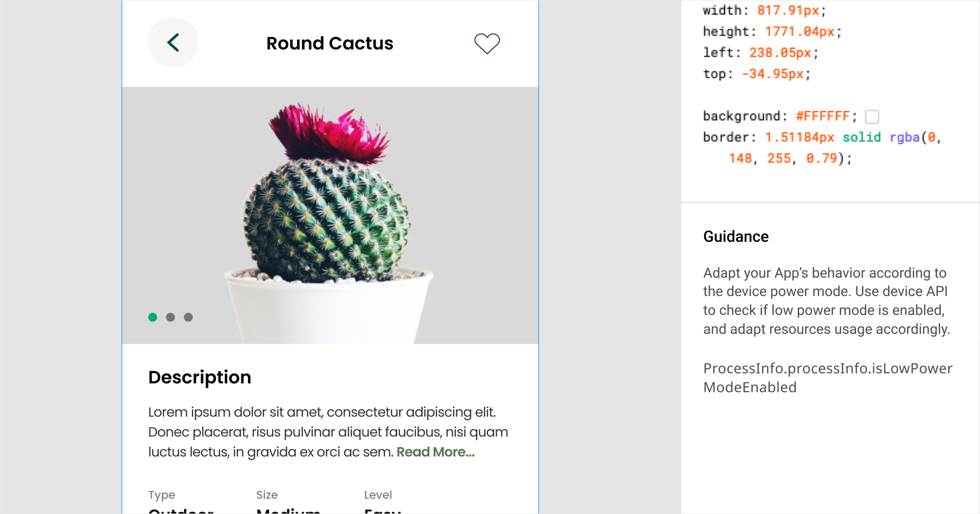Viewport: 980px width, 514px height.
Task: Click the white background color swatch
Action: point(872,117)
